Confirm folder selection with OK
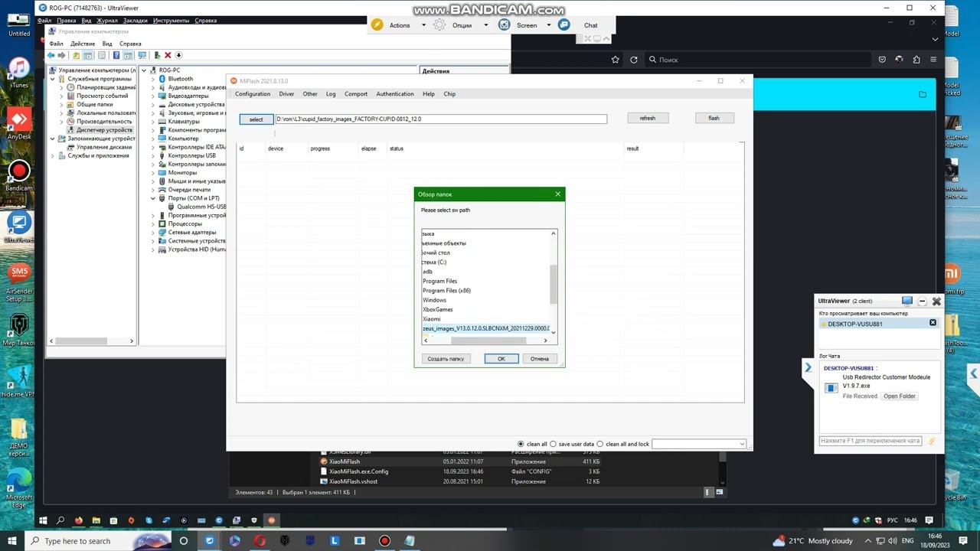The image size is (980, 551). pos(501,358)
